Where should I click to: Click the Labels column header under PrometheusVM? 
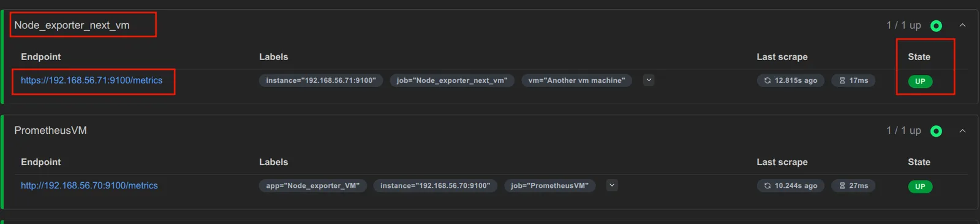pos(273,162)
